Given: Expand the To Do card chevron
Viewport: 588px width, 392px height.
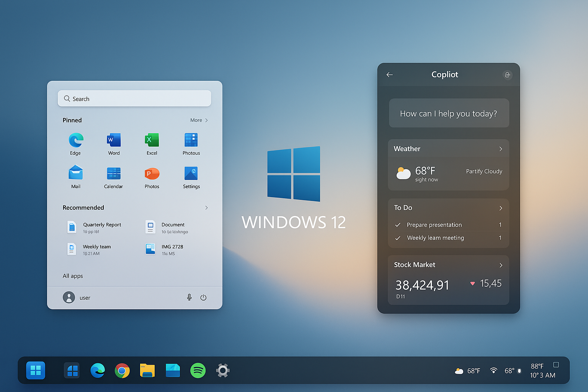Looking at the screenshot, I should [501, 208].
